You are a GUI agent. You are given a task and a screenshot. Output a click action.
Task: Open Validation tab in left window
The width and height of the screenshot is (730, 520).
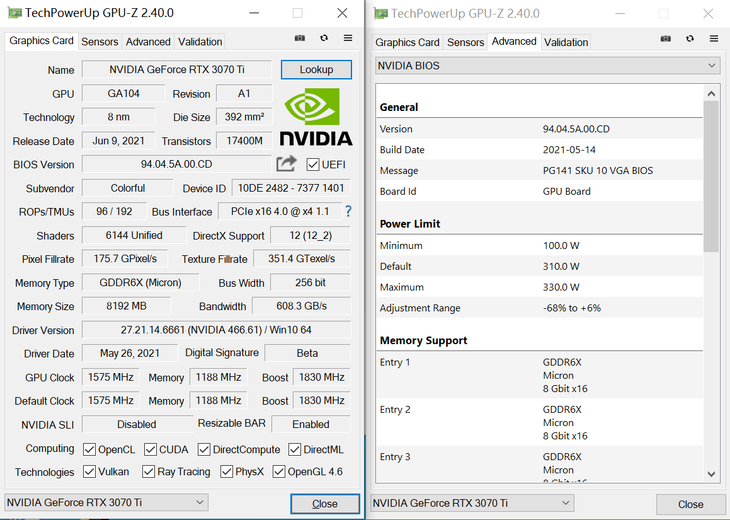[x=200, y=41]
